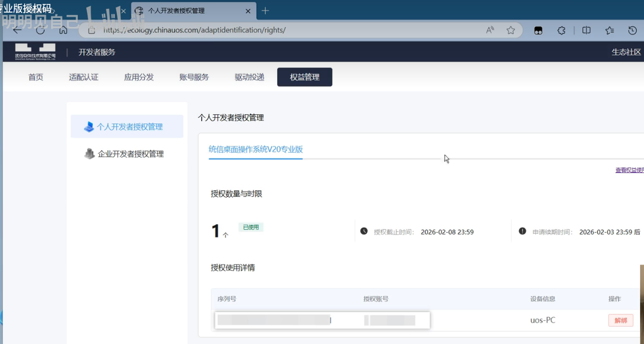Close the 个人开发者授权管理 tab
This screenshot has height=344, width=644.
248,11
